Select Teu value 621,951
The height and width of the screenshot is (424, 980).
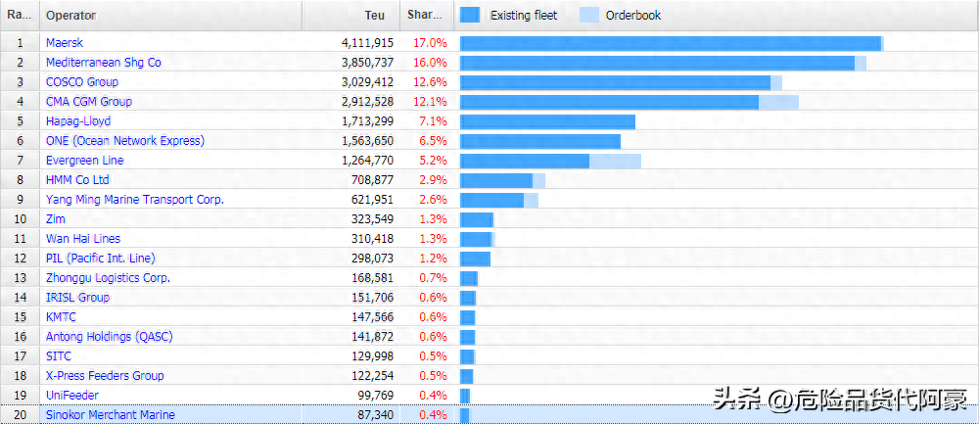click(x=373, y=200)
